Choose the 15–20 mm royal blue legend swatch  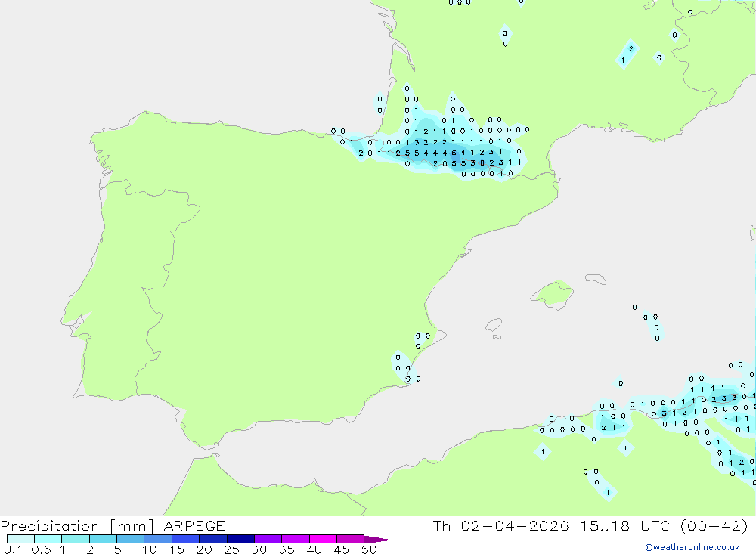185,539
